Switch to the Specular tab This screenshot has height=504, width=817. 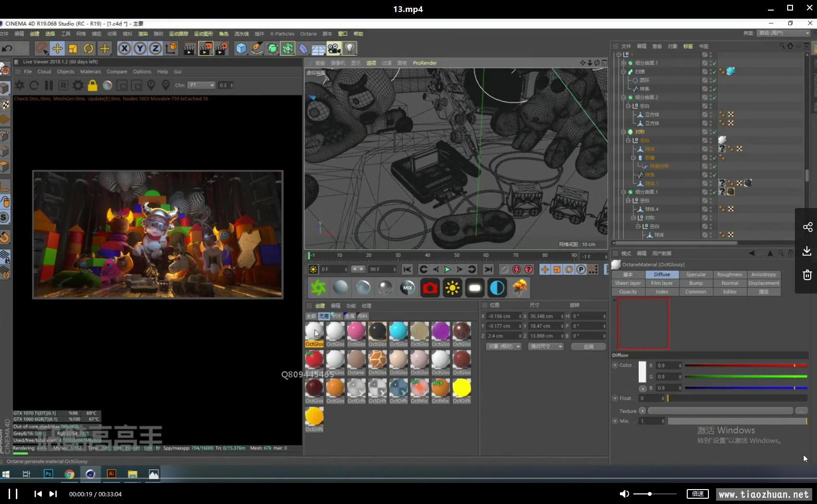(x=696, y=274)
